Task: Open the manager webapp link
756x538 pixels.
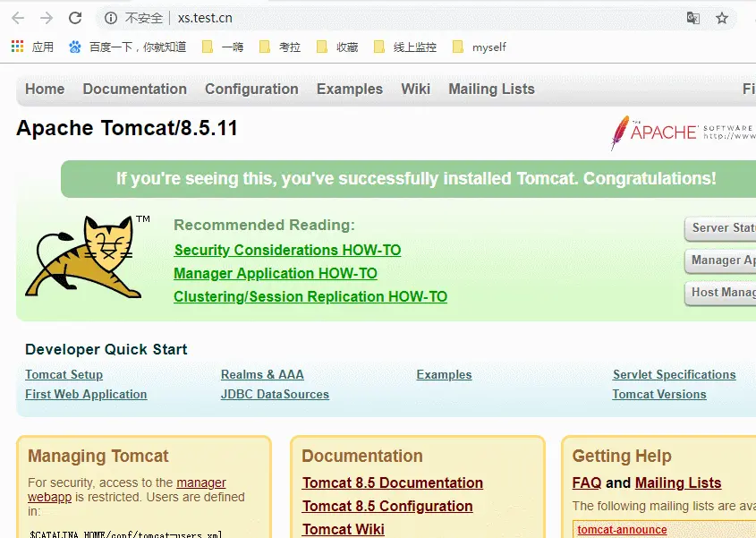Action: coord(201,483)
